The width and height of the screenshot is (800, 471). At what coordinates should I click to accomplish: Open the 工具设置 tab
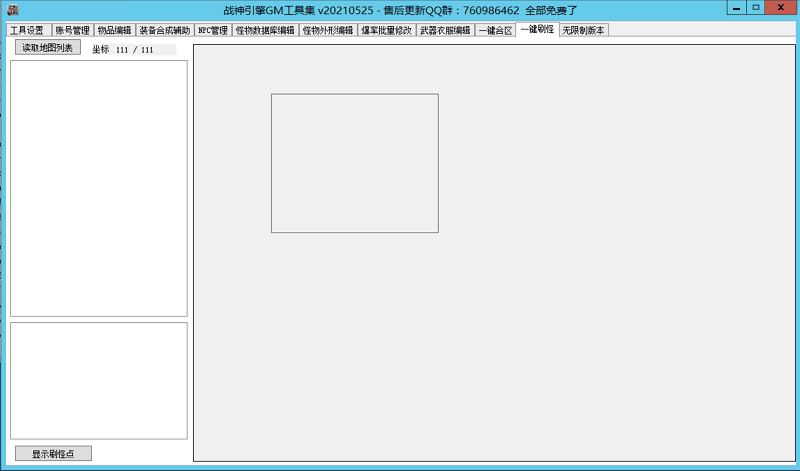(x=27, y=30)
